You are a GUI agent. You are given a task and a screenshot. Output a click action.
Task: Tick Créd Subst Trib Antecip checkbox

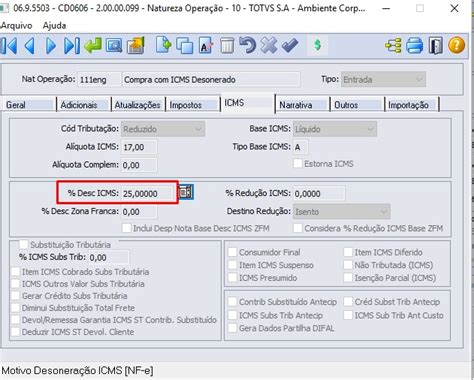[x=348, y=302]
